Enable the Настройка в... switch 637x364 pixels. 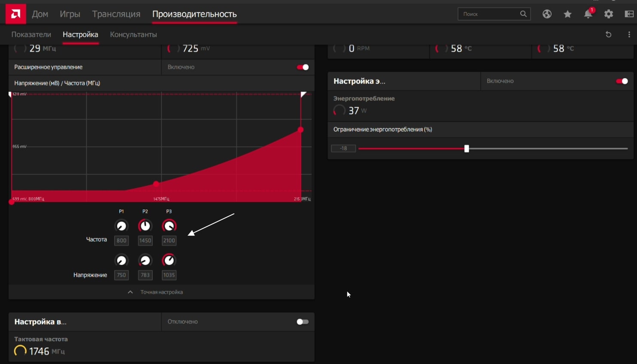(303, 322)
